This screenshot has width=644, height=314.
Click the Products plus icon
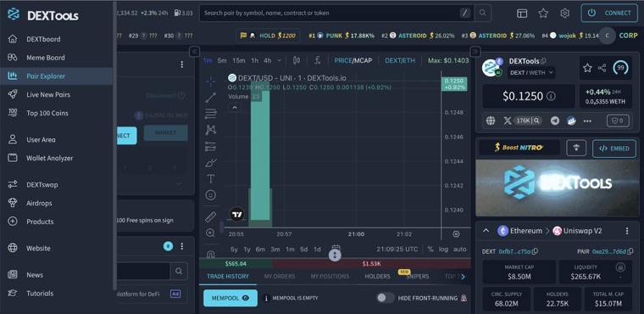tap(13, 221)
